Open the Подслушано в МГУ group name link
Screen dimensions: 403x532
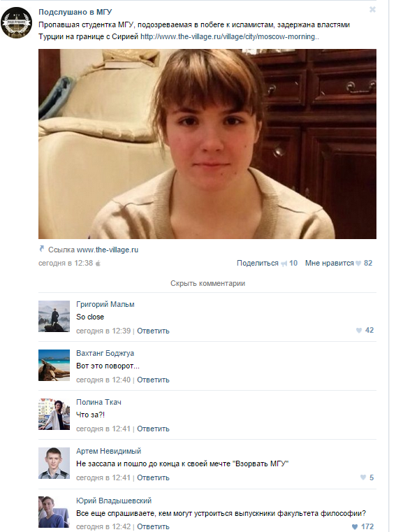pyautogui.click(x=75, y=12)
